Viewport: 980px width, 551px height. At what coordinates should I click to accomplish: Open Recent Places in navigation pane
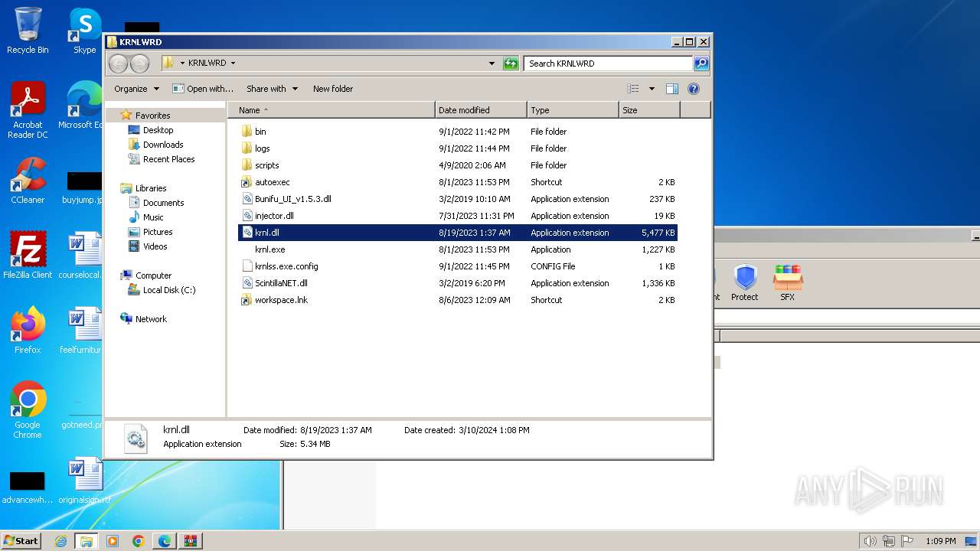(x=168, y=159)
